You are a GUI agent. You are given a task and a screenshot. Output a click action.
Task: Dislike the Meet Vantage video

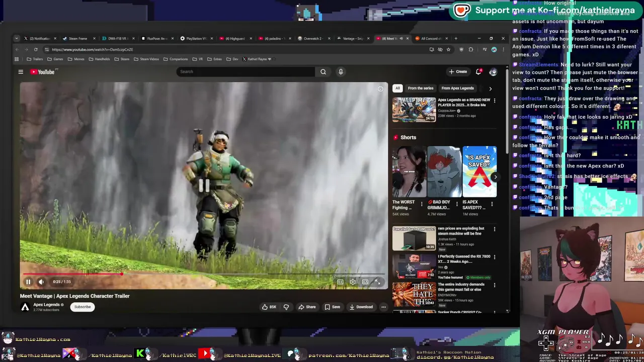click(286, 307)
